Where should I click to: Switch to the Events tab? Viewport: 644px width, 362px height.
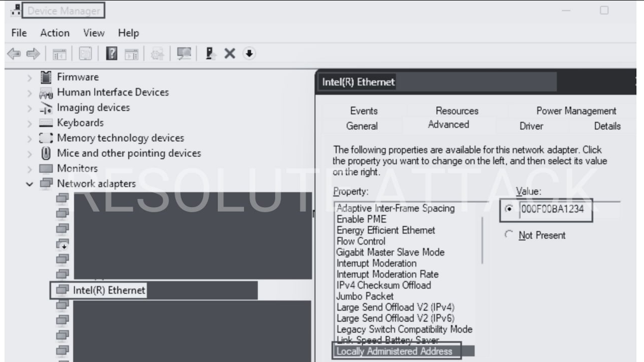(x=364, y=111)
